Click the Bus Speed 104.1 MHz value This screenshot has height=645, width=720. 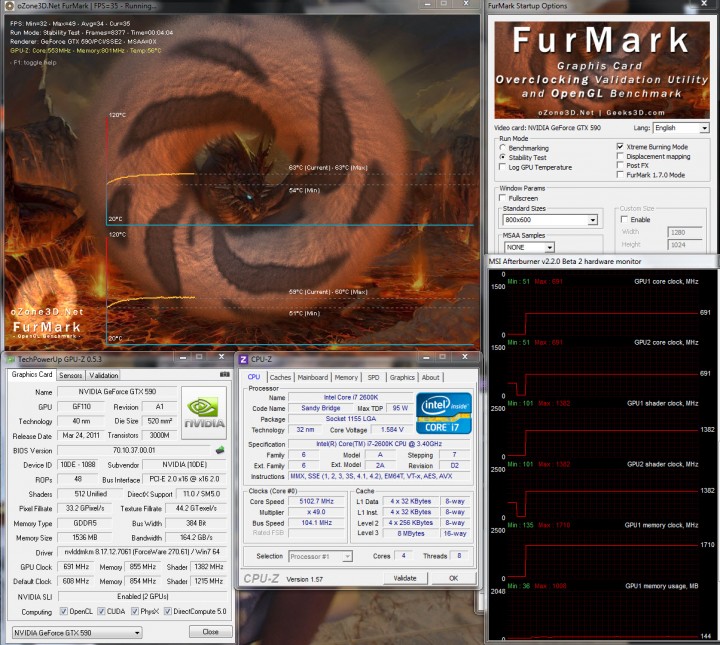[x=316, y=522]
